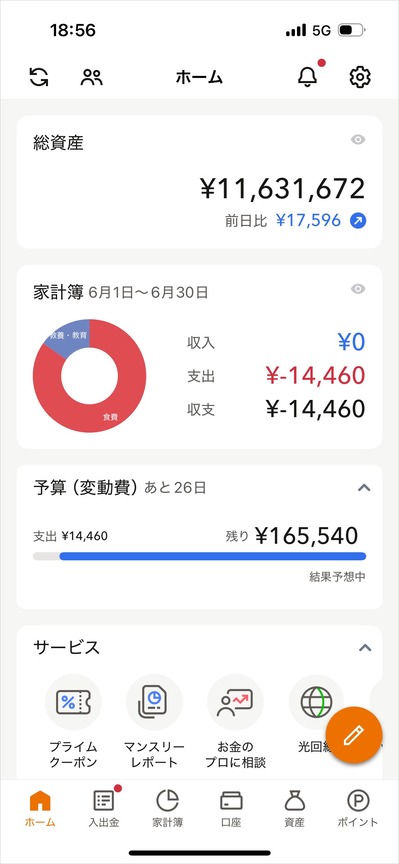Collapse the 予算（変動費）section
Viewport: 399px width, 864px height.
pos(364,488)
